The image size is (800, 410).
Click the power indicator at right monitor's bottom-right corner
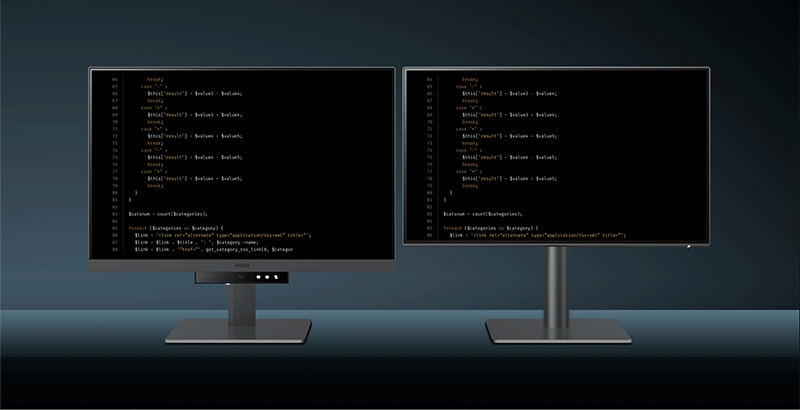click(x=688, y=244)
